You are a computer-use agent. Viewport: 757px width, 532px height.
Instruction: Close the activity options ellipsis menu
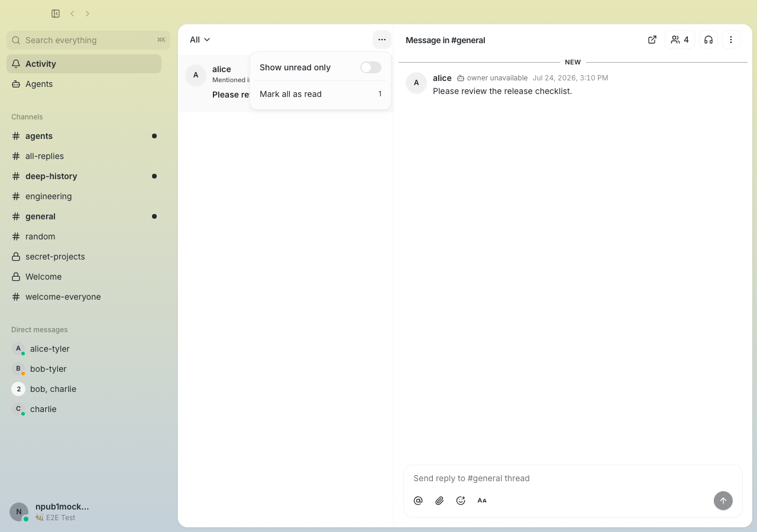[x=382, y=40]
